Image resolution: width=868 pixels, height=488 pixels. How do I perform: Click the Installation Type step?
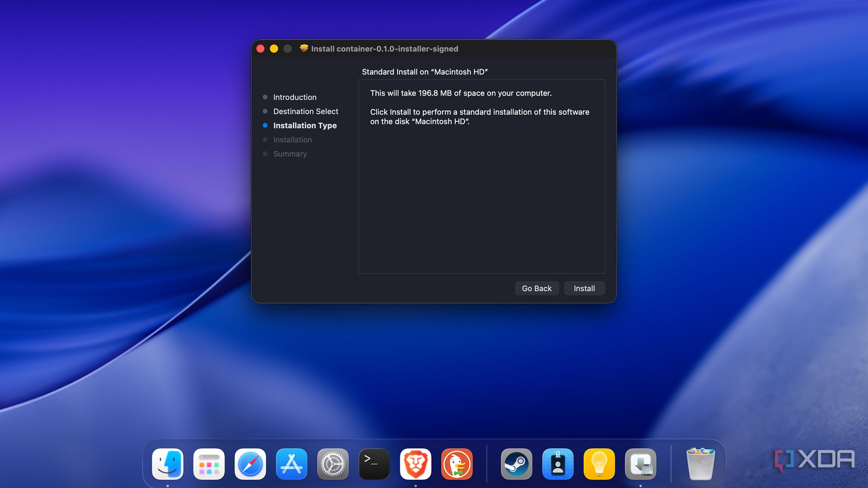[x=305, y=125]
